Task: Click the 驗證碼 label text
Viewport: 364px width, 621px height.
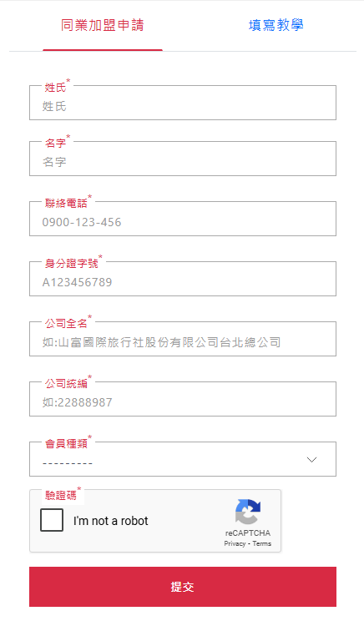Action: [61, 495]
